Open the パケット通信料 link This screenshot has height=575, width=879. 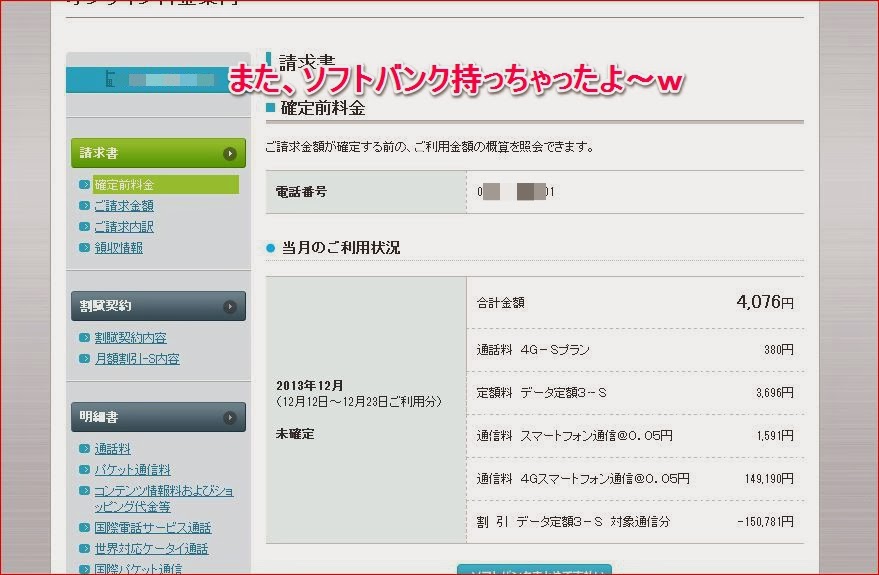pyautogui.click(x=132, y=469)
